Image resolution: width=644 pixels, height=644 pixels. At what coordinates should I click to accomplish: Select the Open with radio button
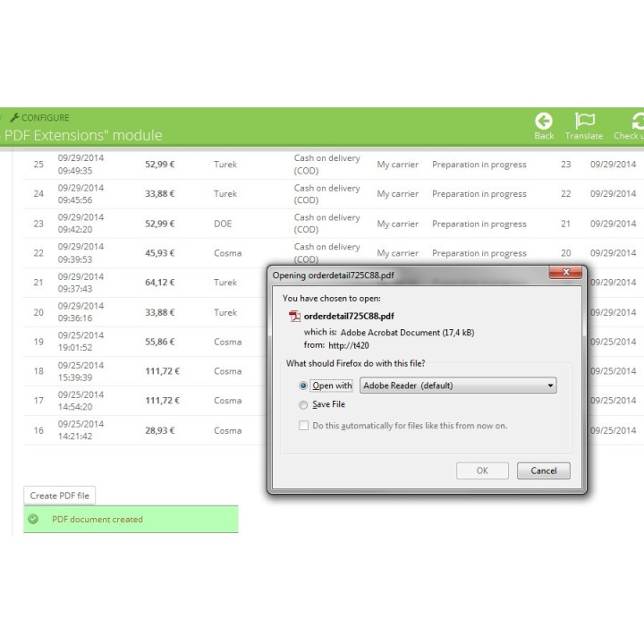pos(303,386)
